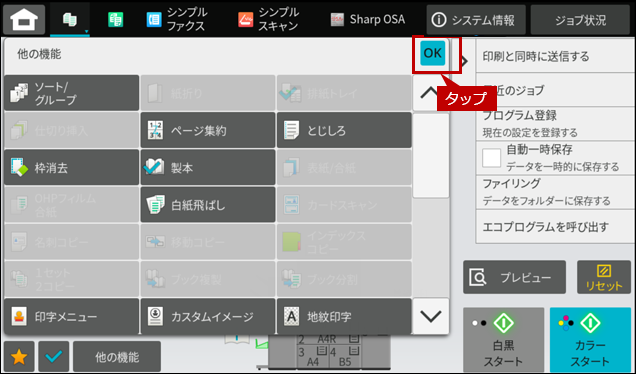Open the とじしろ margin shift function

pyautogui.click(x=344, y=130)
